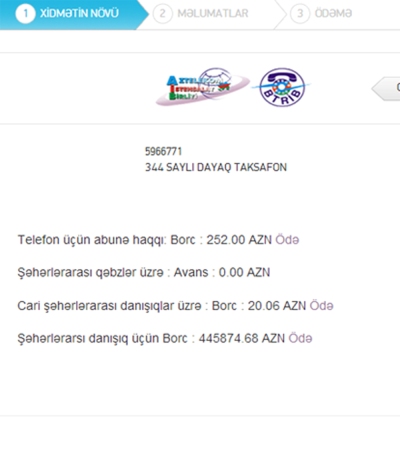The height and width of the screenshot is (468, 400).
Task: Click the Şəhərlərarası qəbzlər üzrə label
Action: 90,273
